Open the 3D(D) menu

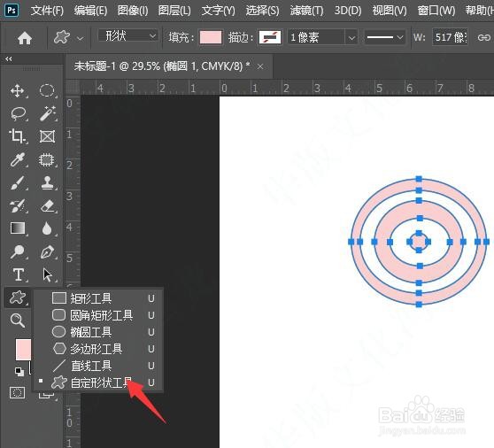click(x=348, y=11)
